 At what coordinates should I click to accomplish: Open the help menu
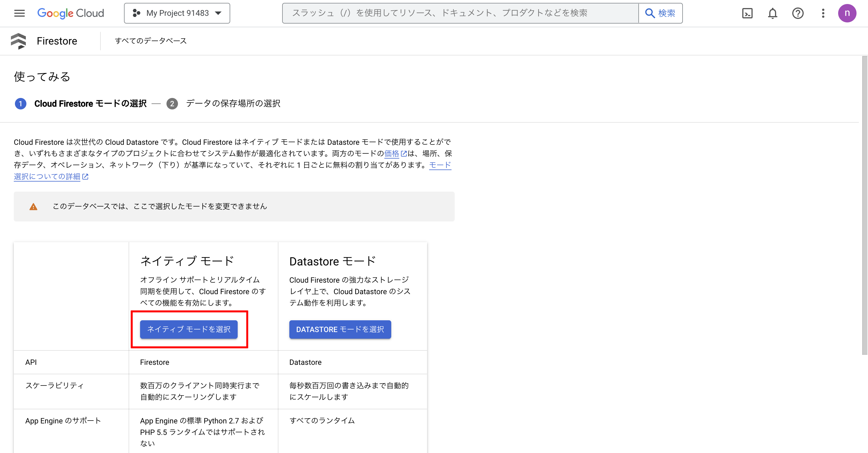point(798,13)
